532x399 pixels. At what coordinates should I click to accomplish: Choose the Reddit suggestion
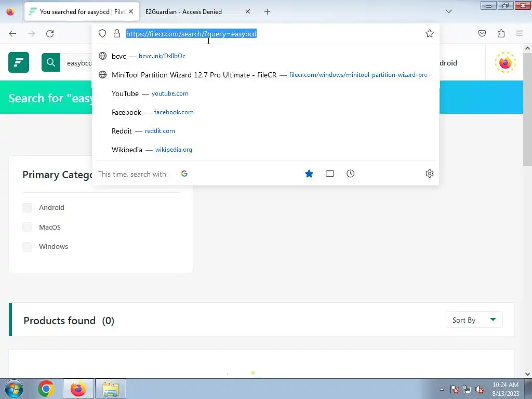tap(265, 130)
